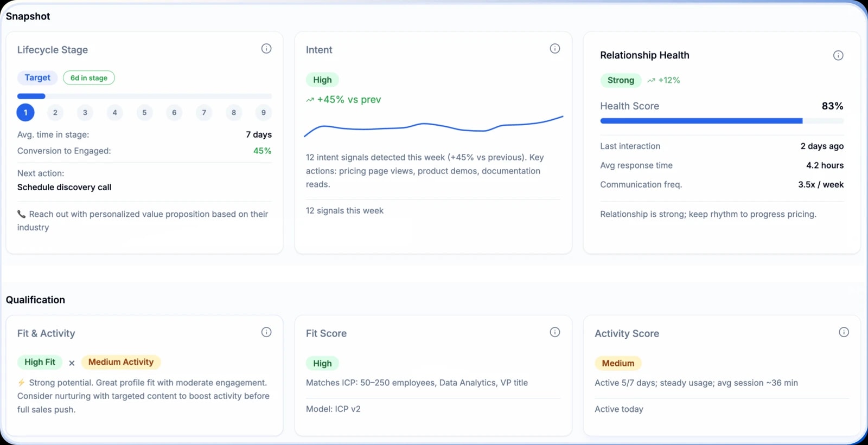868x445 pixels.
Task: Select lifecycle stage step 7
Action: point(204,113)
